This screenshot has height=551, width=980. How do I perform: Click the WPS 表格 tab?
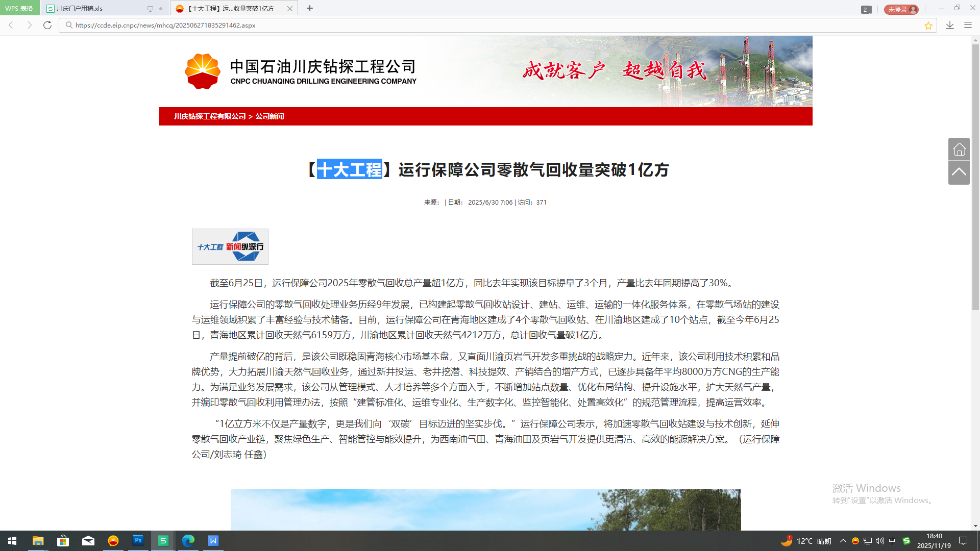pyautogui.click(x=19, y=8)
